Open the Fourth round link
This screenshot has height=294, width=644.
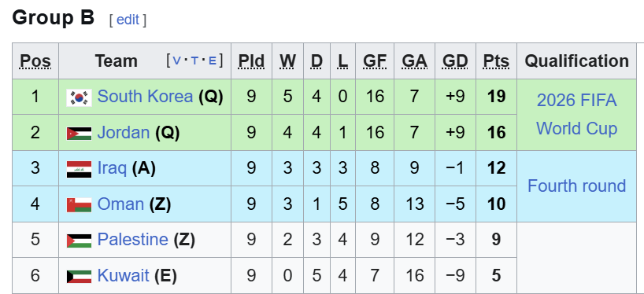click(576, 186)
